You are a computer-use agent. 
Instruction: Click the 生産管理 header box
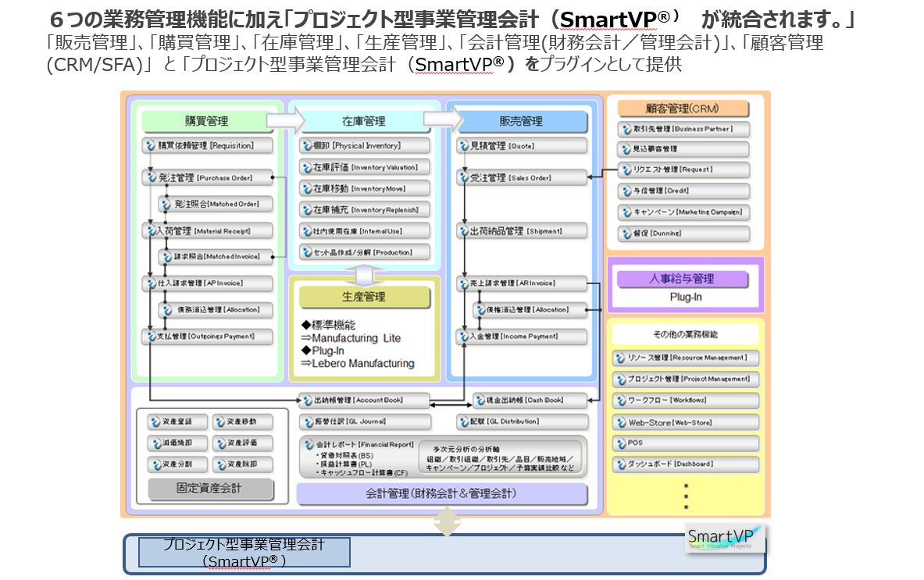[364, 297]
